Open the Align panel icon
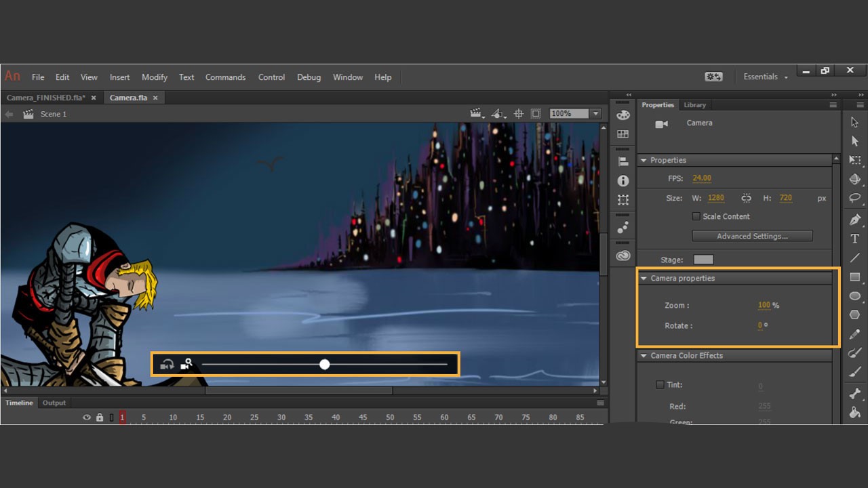868x488 pixels. (x=623, y=161)
